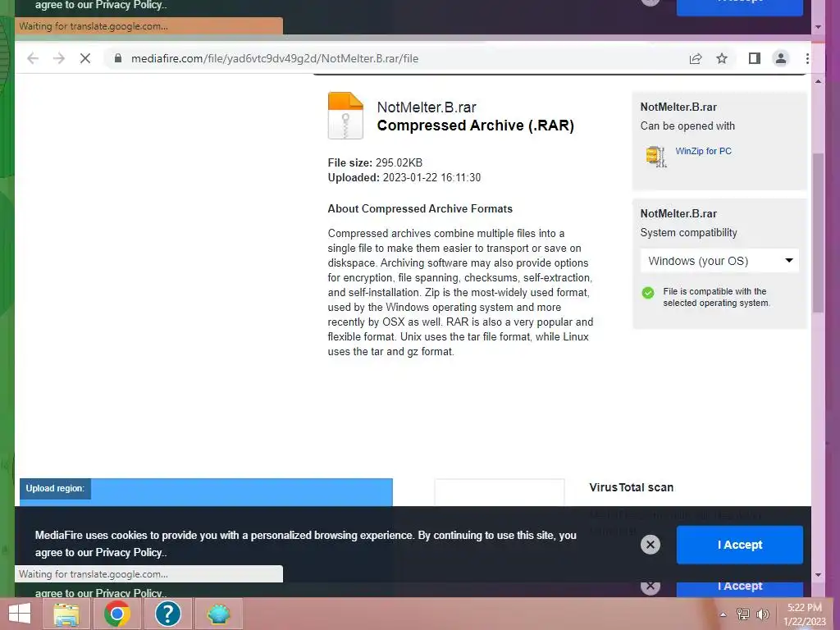Click the scrollbar up arrow

[x=818, y=81]
